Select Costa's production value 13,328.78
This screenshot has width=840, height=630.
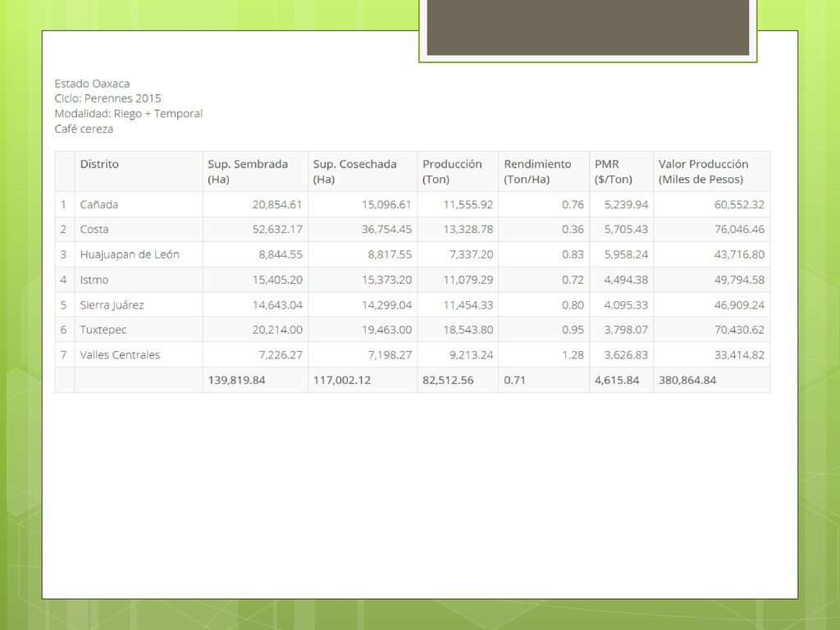(468, 230)
